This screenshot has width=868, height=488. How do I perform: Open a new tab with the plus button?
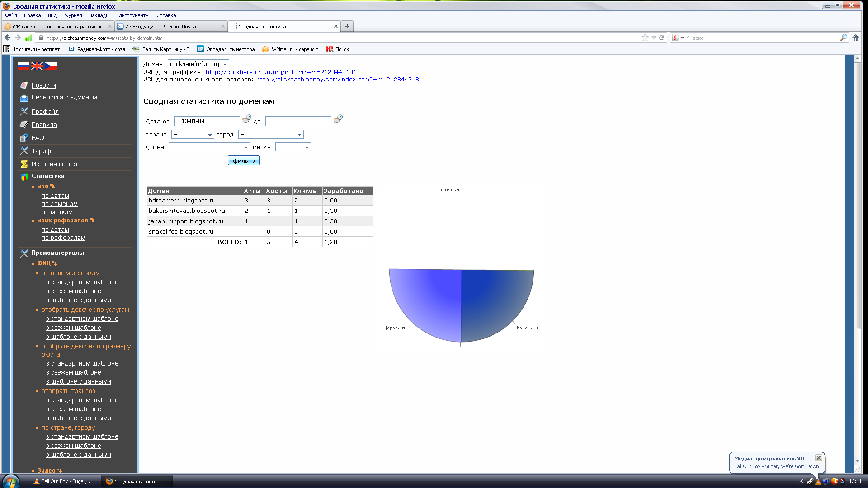[x=347, y=26]
